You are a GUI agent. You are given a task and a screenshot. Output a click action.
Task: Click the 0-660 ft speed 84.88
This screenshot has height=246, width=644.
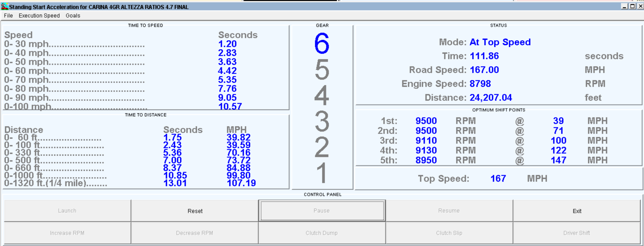click(239, 168)
